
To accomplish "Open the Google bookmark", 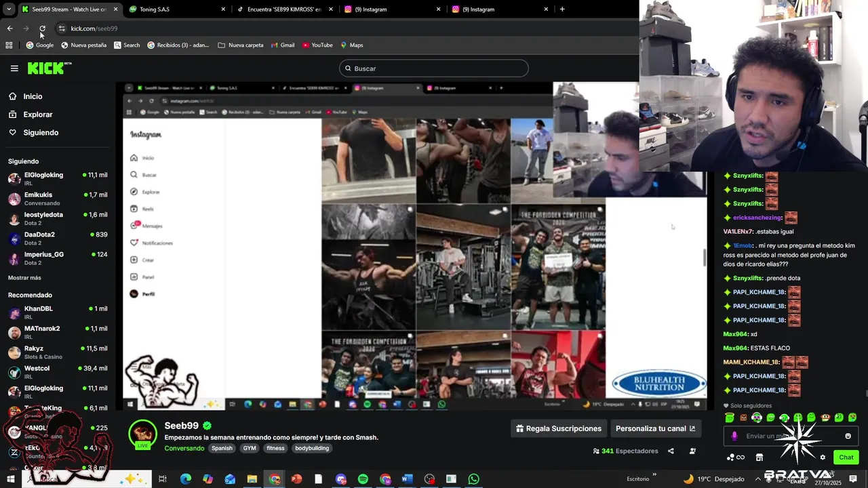I will point(39,45).
